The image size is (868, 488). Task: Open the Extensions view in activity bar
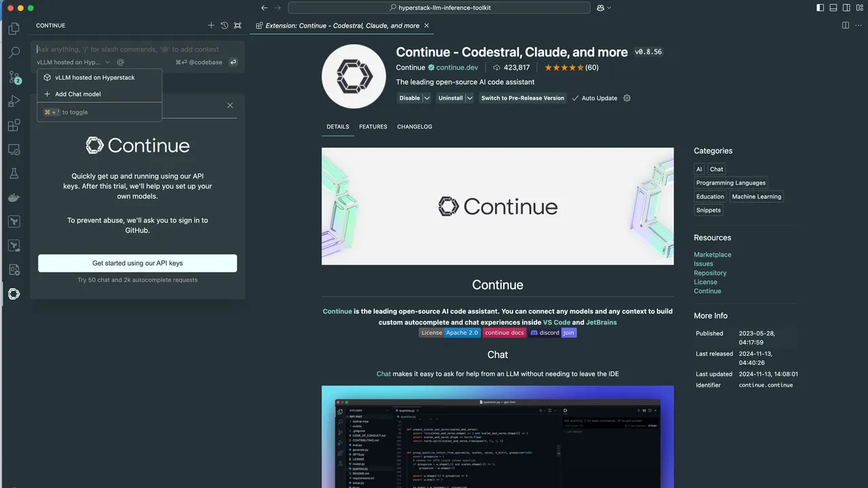coord(14,125)
